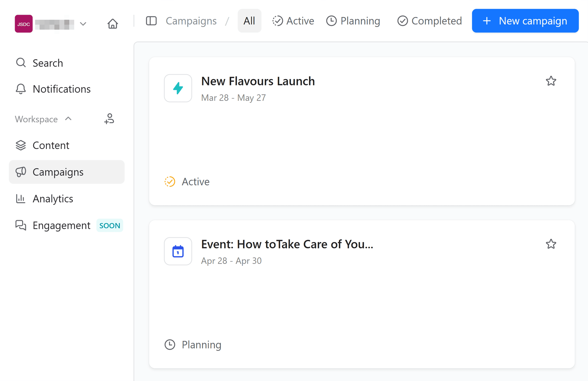Click the JSDC workspace avatar
This screenshot has width=588, height=381.
pos(24,24)
